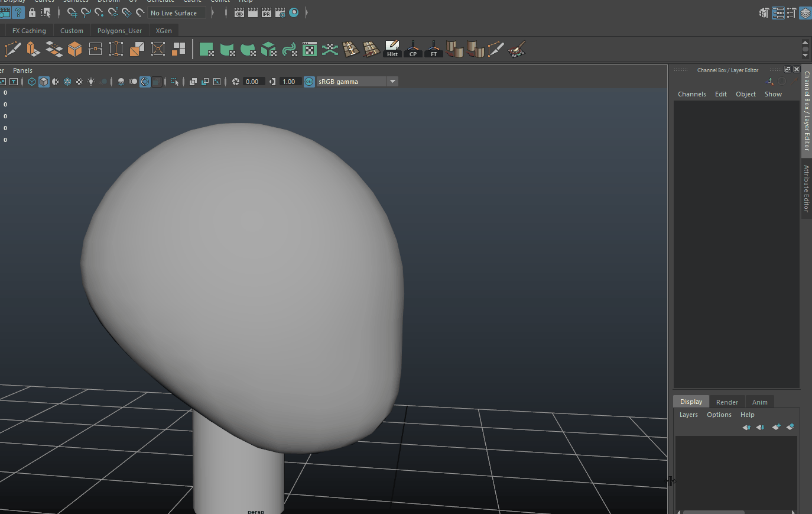Enable snap to grids magnet icon
The image size is (812, 514).
pyautogui.click(x=72, y=12)
